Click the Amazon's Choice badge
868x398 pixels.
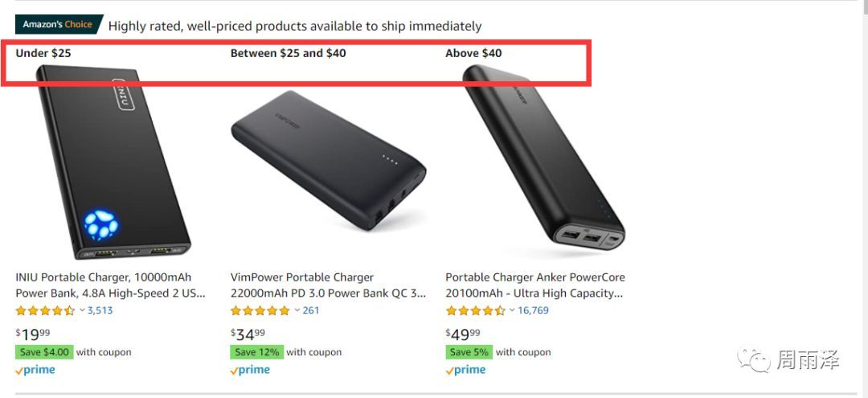58,24
